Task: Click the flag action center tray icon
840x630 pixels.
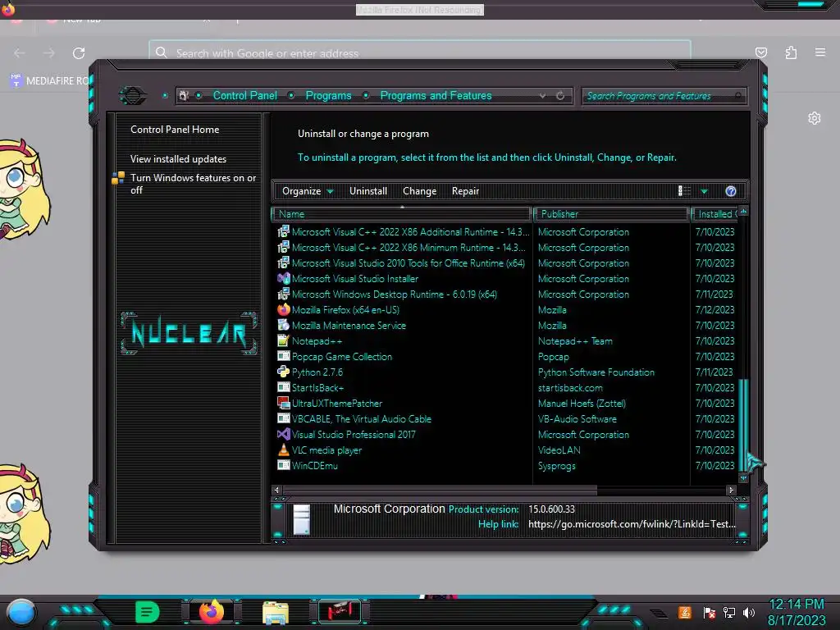Action: tap(710, 612)
